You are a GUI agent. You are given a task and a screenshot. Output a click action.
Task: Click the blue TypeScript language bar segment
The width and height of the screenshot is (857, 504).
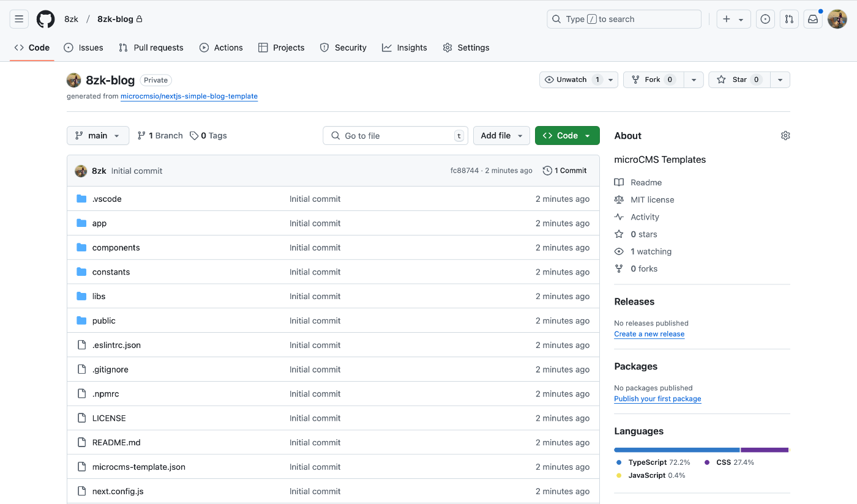pyautogui.click(x=677, y=450)
